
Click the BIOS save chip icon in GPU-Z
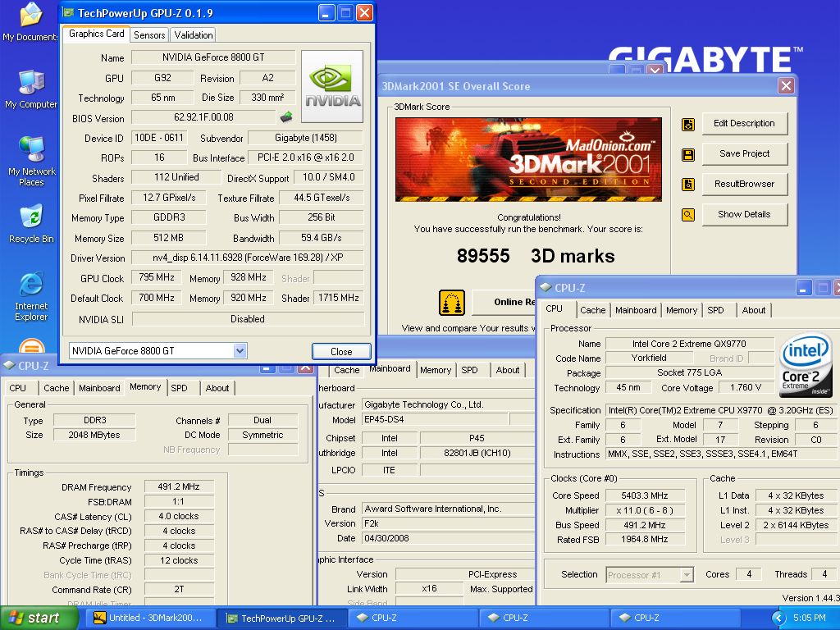click(x=286, y=116)
